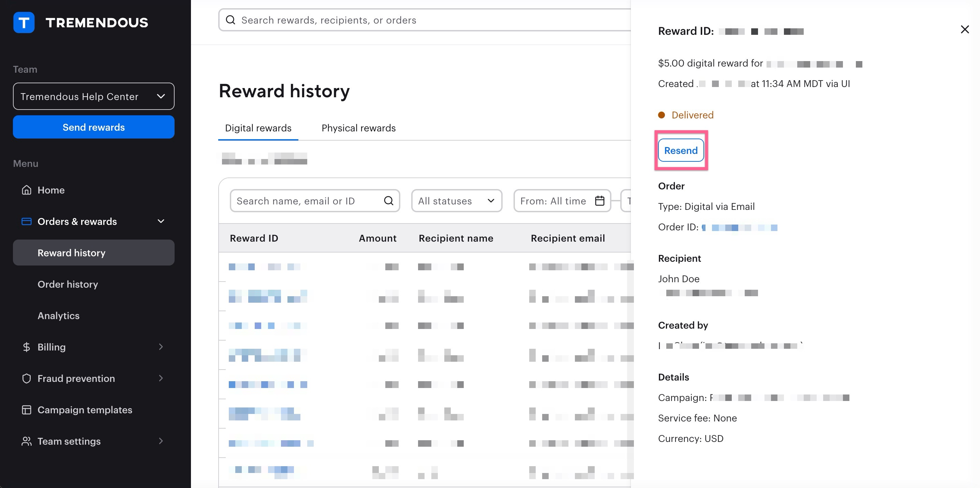Select the Digital rewards tab
Screen dimensions: 980x488
pos(258,128)
